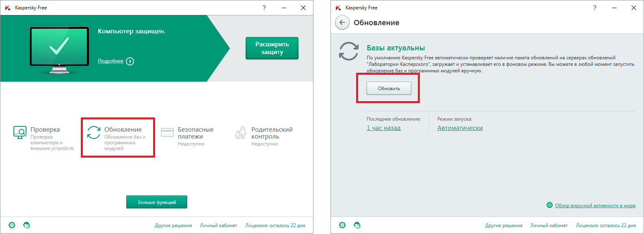Click the globe icon beside virus activity overview
This screenshot has width=644, height=234.
point(549,205)
